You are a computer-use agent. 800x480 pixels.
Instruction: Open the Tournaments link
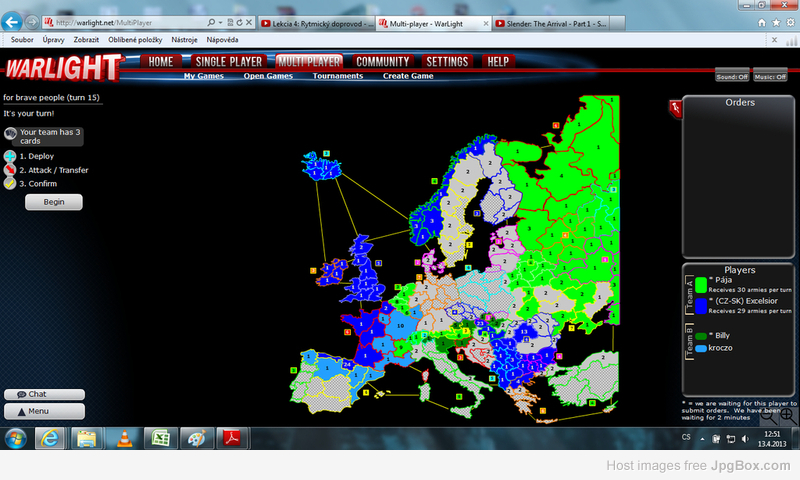[337, 76]
